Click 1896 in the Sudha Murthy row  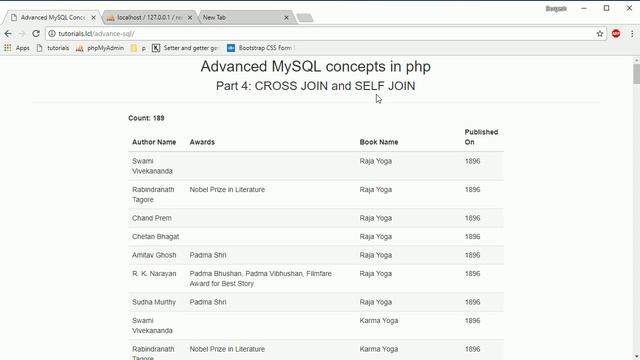tap(472, 302)
